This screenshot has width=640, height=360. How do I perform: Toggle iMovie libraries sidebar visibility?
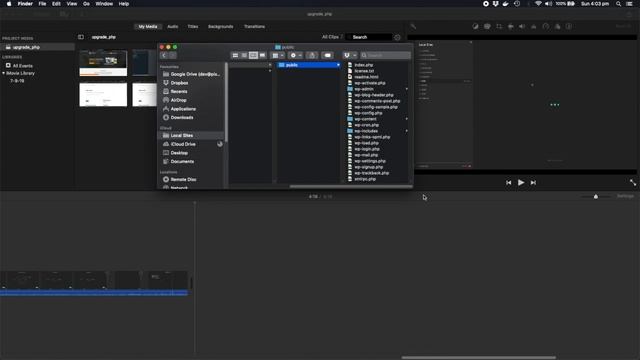[81, 37]
